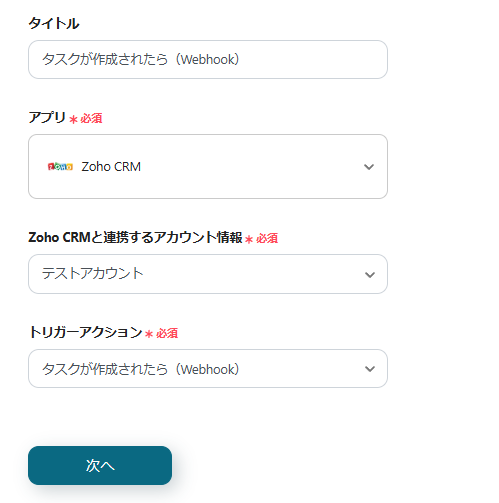Image resolution: width=499 pixels, height=503 pixels.
Task: Open the タスクが作成されたら trigger selector
Action: (208, 368)
